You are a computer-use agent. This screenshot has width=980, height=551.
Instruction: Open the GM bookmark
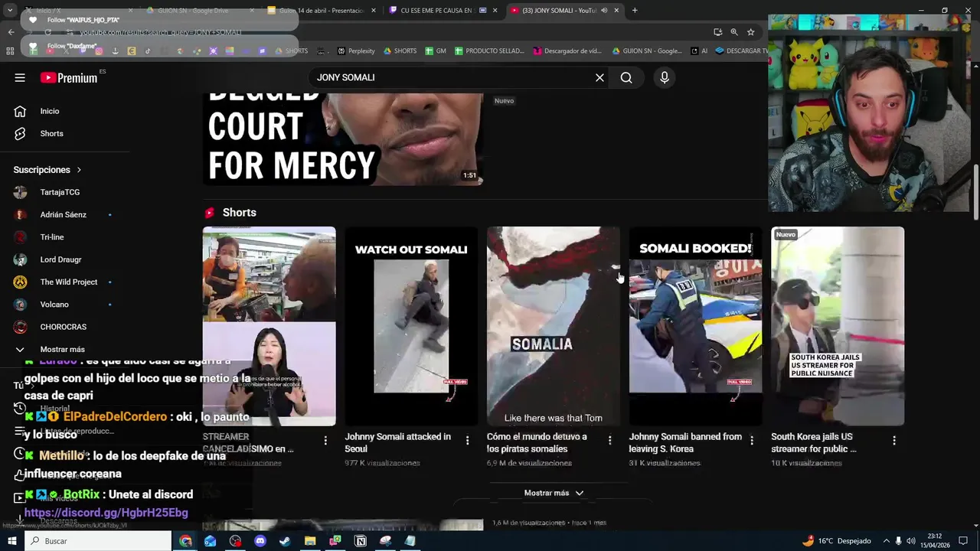click(436, 51)
